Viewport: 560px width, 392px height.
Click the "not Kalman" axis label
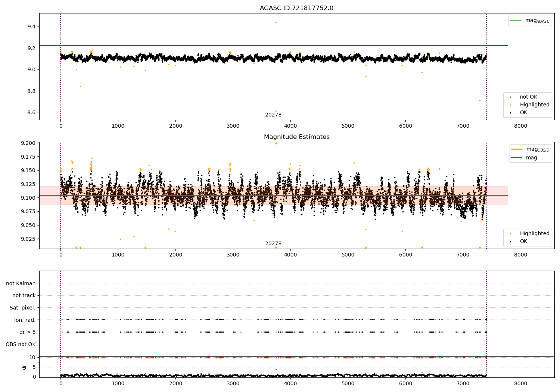[21, 283]
